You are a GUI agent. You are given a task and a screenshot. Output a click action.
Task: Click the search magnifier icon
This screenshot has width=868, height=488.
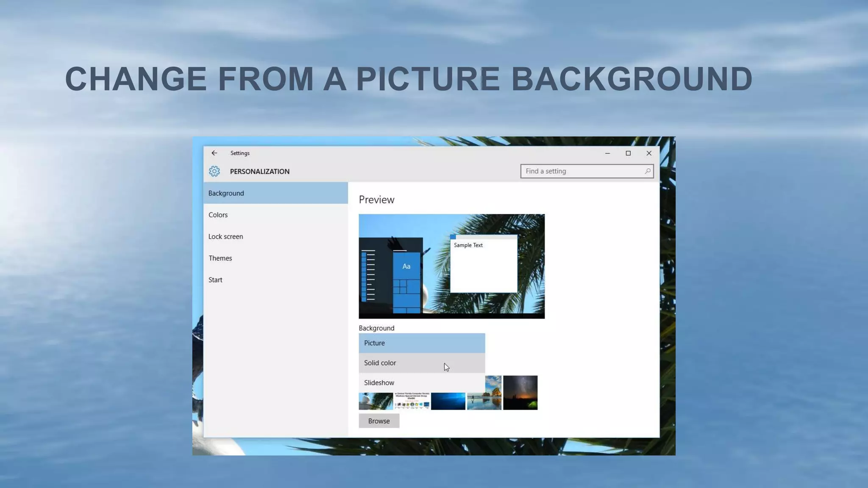pyautogui.click(x=647, y=171)
